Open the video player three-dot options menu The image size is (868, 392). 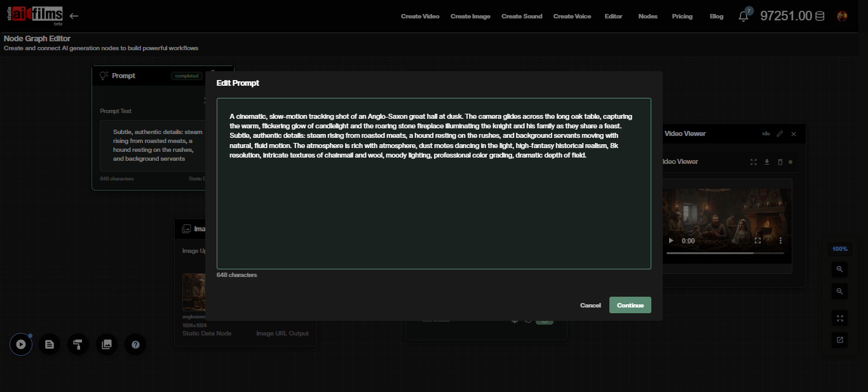(780, 241)
